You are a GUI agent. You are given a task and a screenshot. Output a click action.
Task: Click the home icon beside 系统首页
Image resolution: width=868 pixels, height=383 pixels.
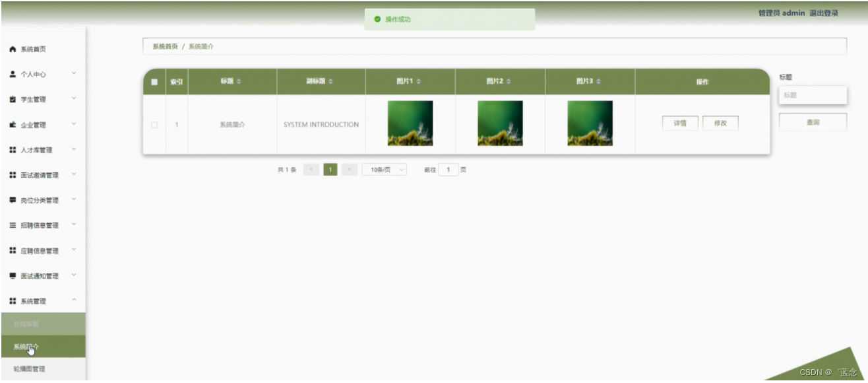pyautogui.click(x=13, y=50)
